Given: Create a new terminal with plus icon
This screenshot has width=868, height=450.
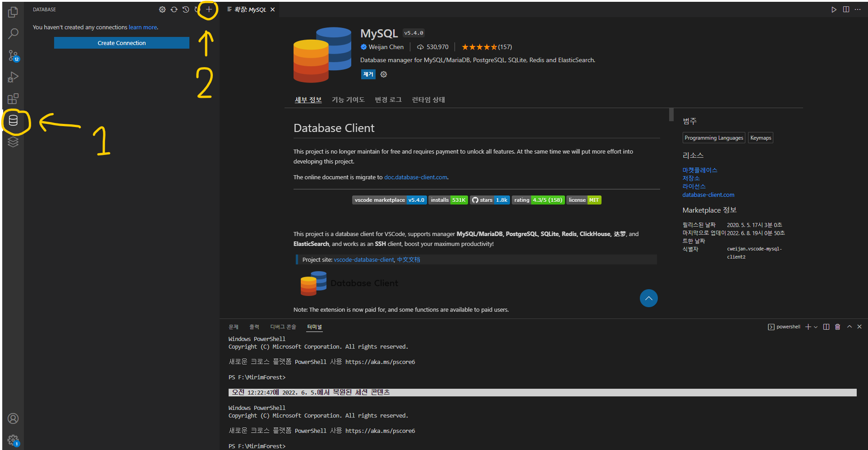Looking at the screenshot, I should coord(808,327).
